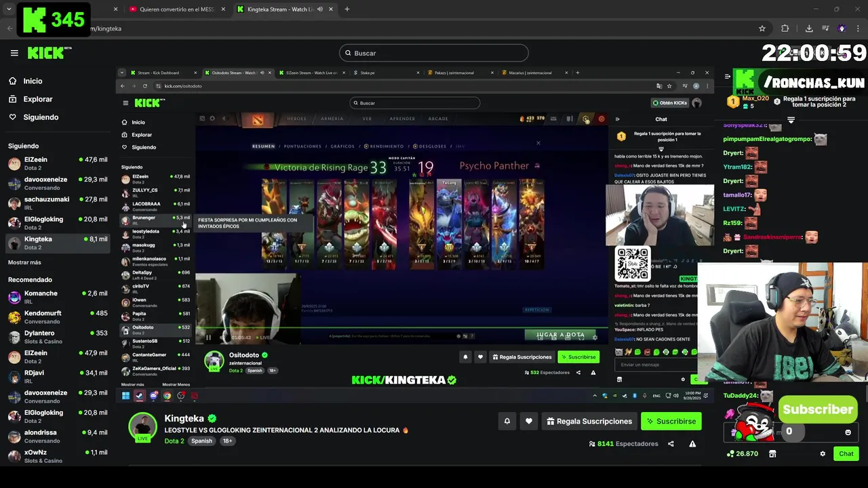Click the KICK logo in the header
Image resolution: width=868 pixels, height=488 pixels.
(x=50, y=53)
